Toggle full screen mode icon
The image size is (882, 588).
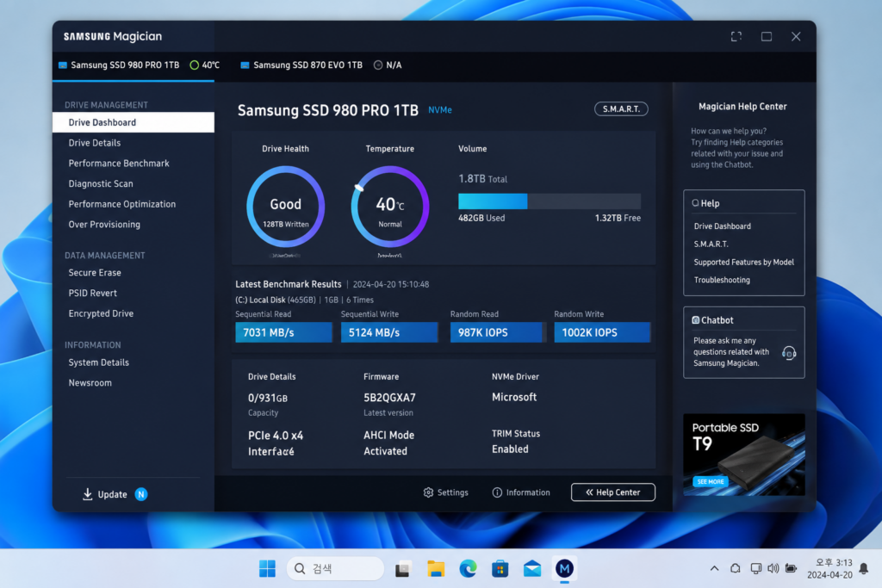coord(736,36)
